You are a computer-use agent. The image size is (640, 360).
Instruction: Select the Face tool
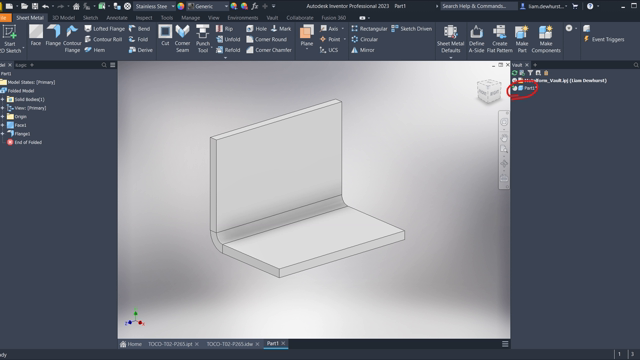click(x=36, y=35)
